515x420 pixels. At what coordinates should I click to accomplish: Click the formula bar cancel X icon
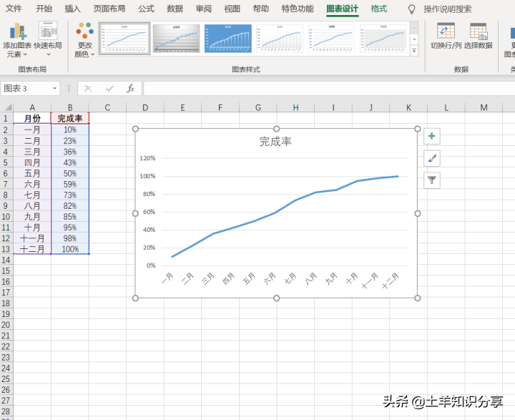(88, 89)
